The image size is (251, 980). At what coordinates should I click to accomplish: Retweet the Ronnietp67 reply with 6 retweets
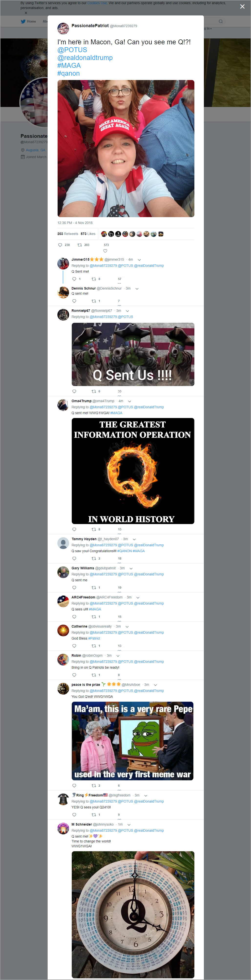coord(94,391)
